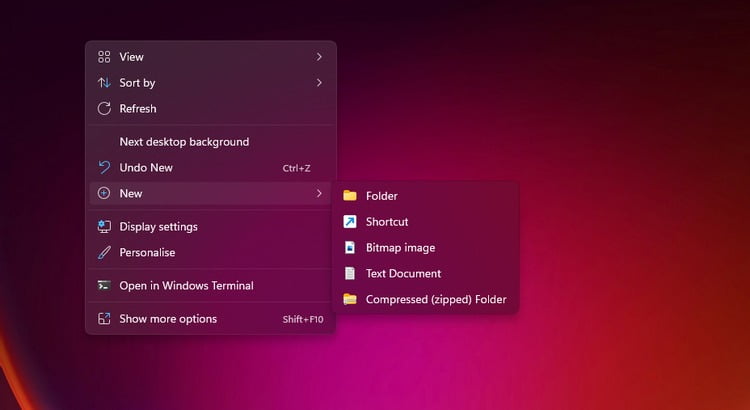
Task: Click the Personalise paintbrush icon
Action: coord(104,252)
